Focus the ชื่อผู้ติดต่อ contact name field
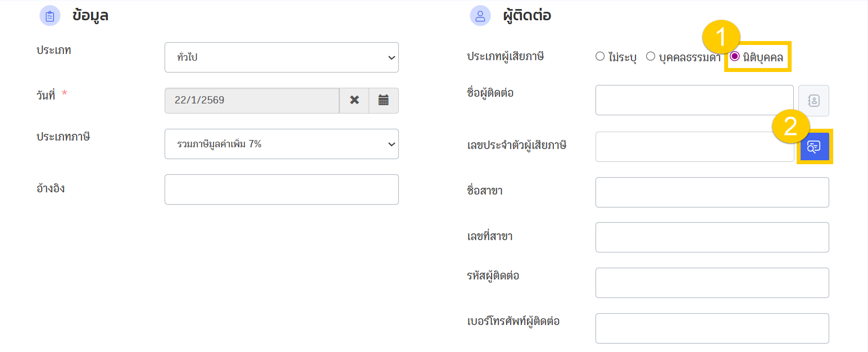Screen dimensions: 868x352 coord(694,100)
